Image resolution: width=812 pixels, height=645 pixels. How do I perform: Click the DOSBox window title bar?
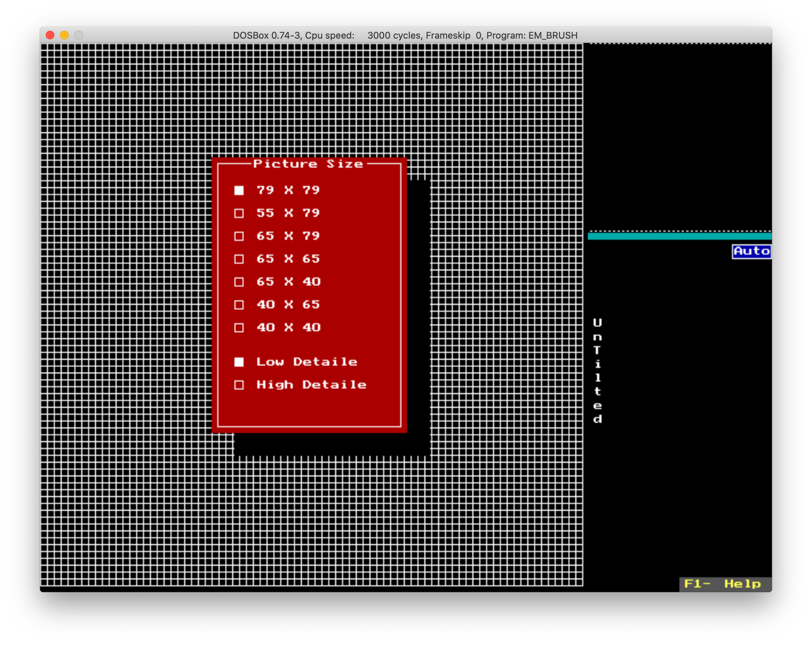click(x=405, y=35)
